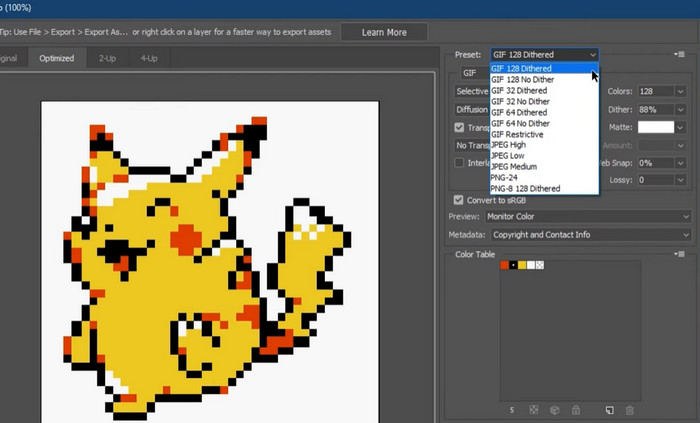Viewport: 700px width, 423px height.
Task: Click the Pikachu pixel art preview image
Action: (210, 261)
